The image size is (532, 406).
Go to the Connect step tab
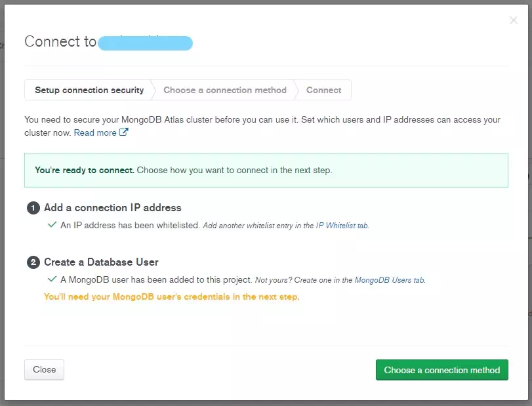tap(323, 90)
